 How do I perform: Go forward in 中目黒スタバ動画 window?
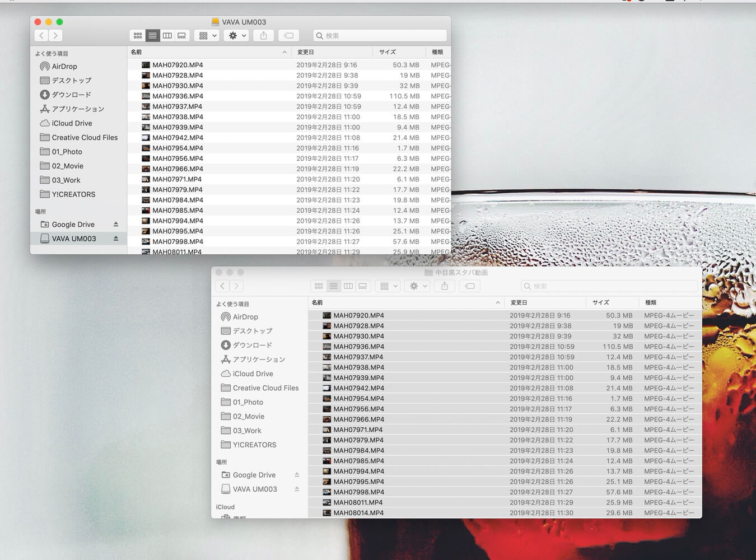(x=236, y=286)
